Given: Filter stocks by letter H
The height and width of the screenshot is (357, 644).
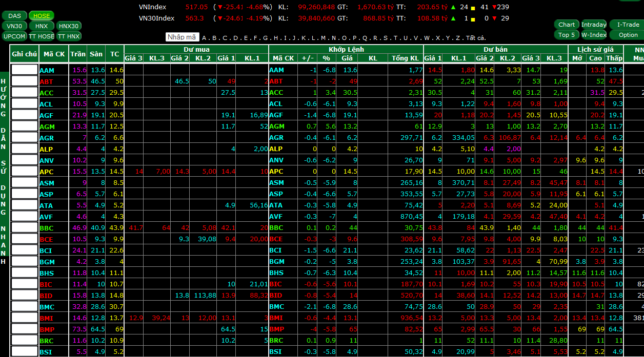Looking at the screenshot, I should [276, 37].
